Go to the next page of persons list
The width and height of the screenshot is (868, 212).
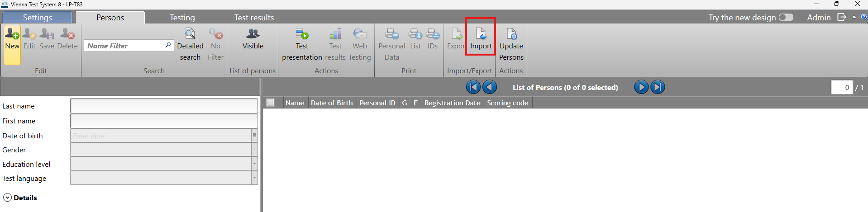pos(641,87)
